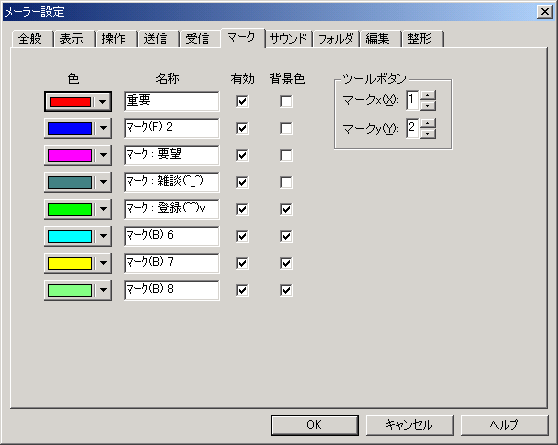Image resolution: width=558 pixels, height=445 pixels.
Task: Click the キャンセル button
Action: click(410, 425)
